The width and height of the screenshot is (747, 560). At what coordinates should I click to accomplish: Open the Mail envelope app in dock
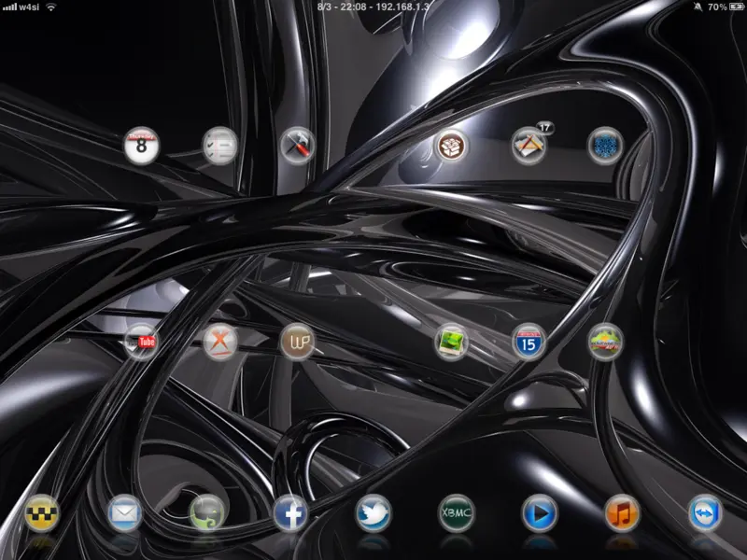(124, 512)
